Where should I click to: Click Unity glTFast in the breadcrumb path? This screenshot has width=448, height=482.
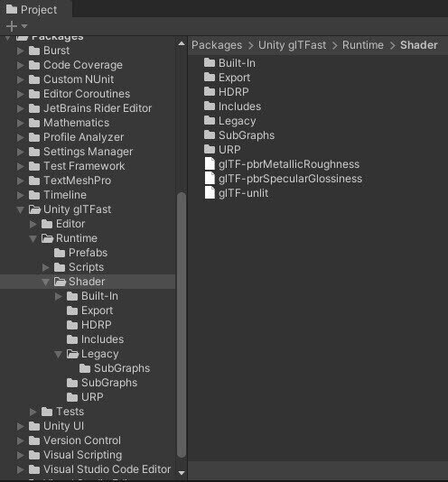pyautogui.click(x=292, y=45)
